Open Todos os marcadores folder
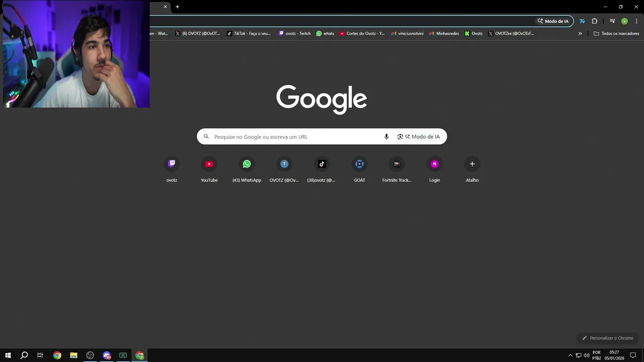This screenshot has width=644, height=362. (x=616, y=34)
